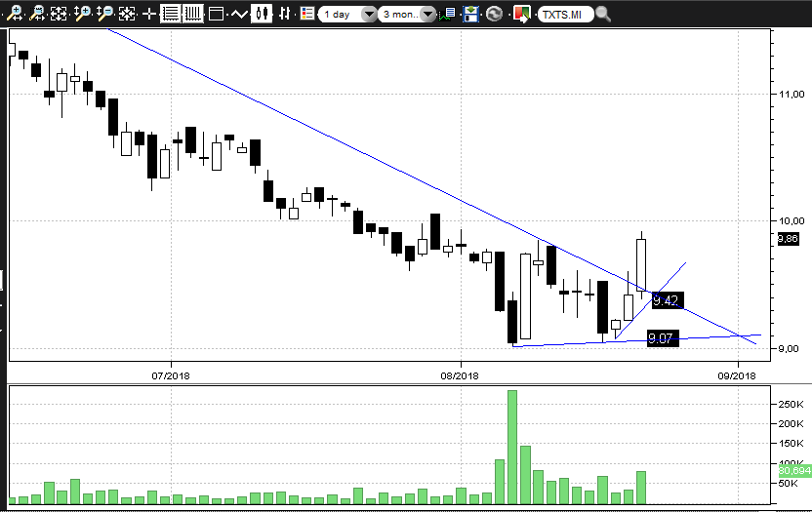
Task: Click the 11,00 price axis label
Action: pyautogui.click(x=792, y=95)
